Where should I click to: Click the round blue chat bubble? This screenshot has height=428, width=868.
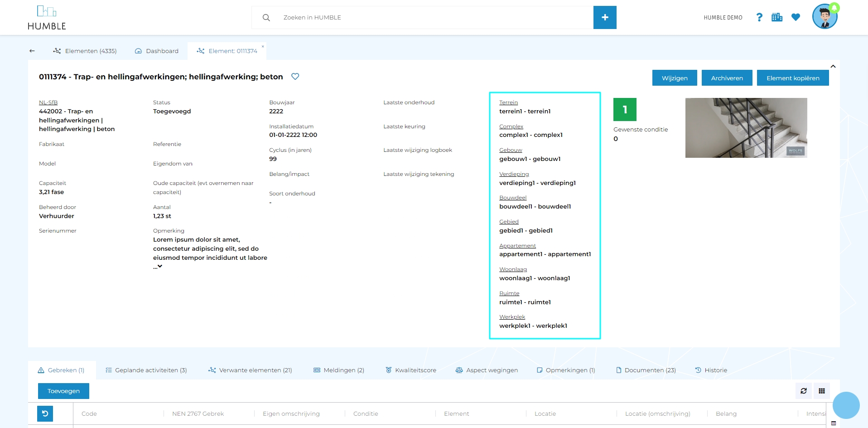click(x=846, y=405)
